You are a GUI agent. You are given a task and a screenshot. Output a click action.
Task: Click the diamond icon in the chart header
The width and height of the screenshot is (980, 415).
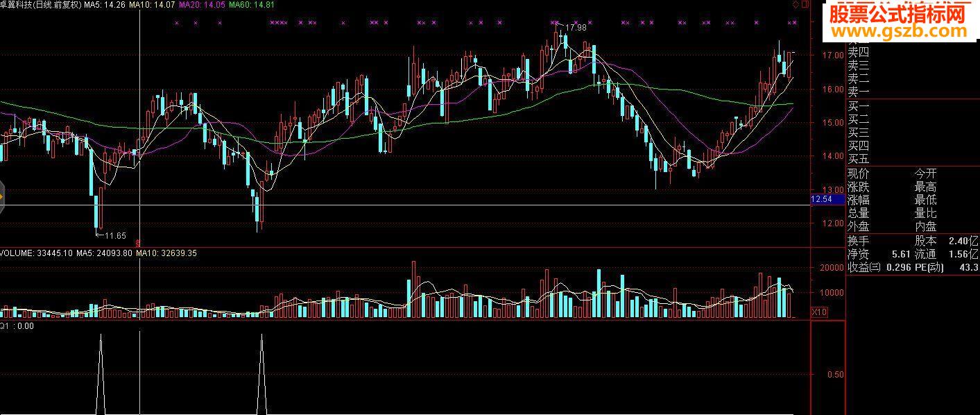(795, 4)
